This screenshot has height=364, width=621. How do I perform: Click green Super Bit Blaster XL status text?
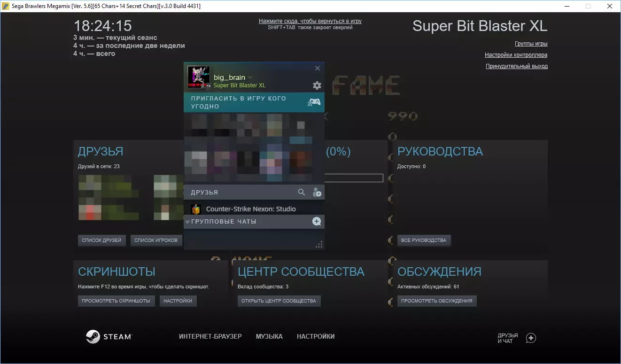240,85
